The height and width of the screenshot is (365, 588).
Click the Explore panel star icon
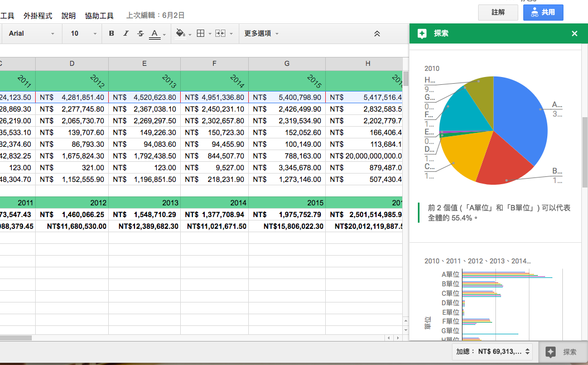pyautogui.click(x=422, y=33)
